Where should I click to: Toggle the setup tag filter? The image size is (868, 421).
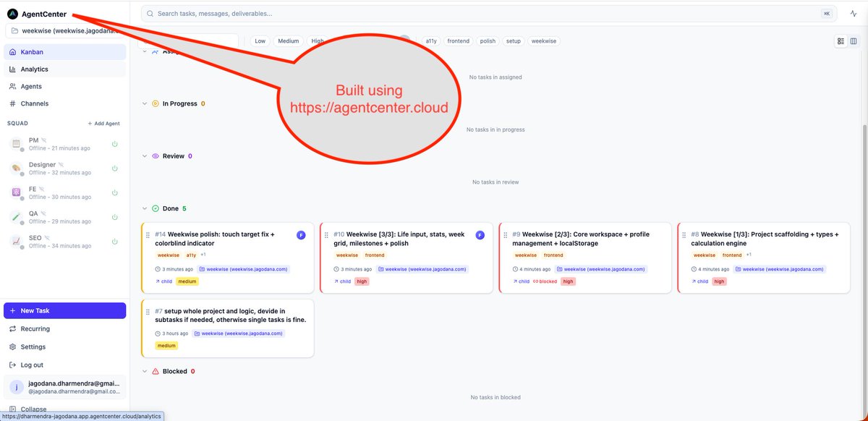514,41
